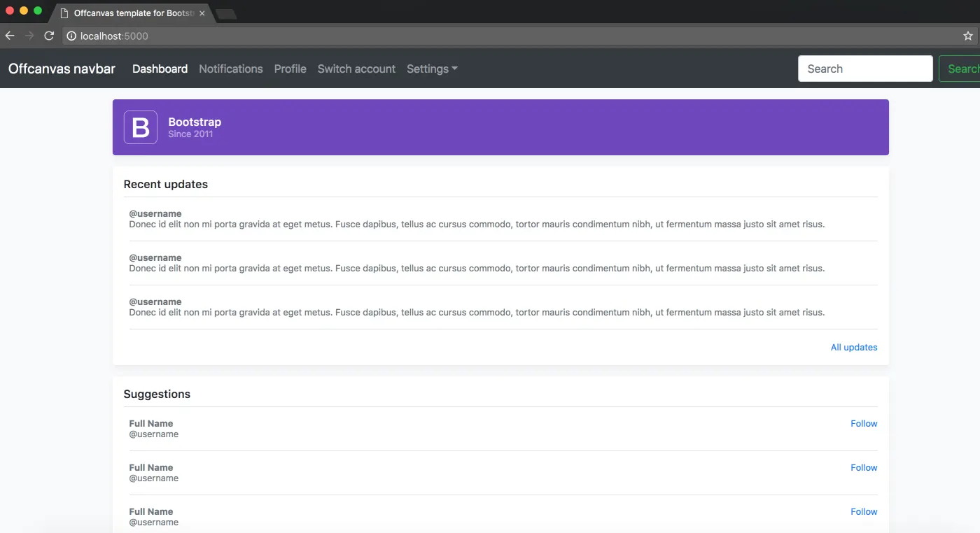Click the browser forward arrow
The width and height of the screenshot is (980, 533).
(29, 36)
